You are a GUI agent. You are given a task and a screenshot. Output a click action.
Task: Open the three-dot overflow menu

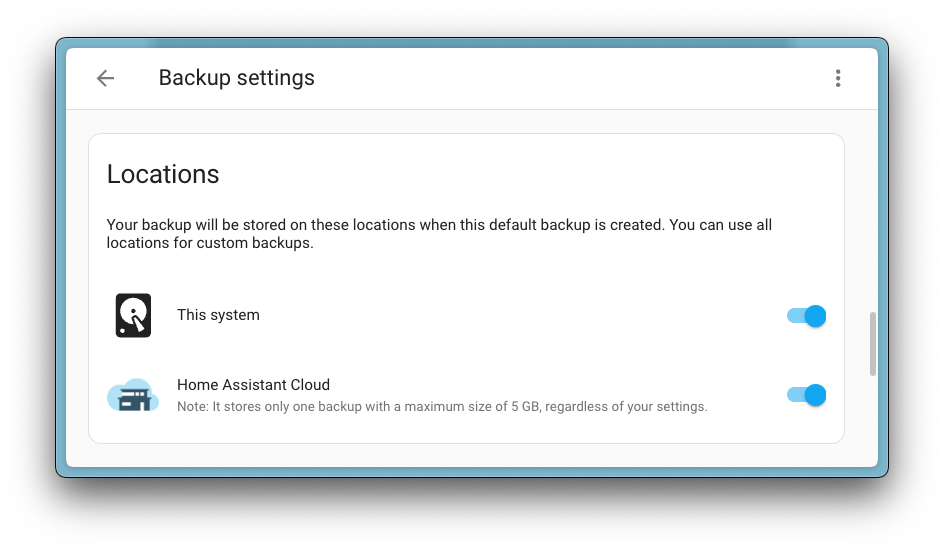(838, 78)
